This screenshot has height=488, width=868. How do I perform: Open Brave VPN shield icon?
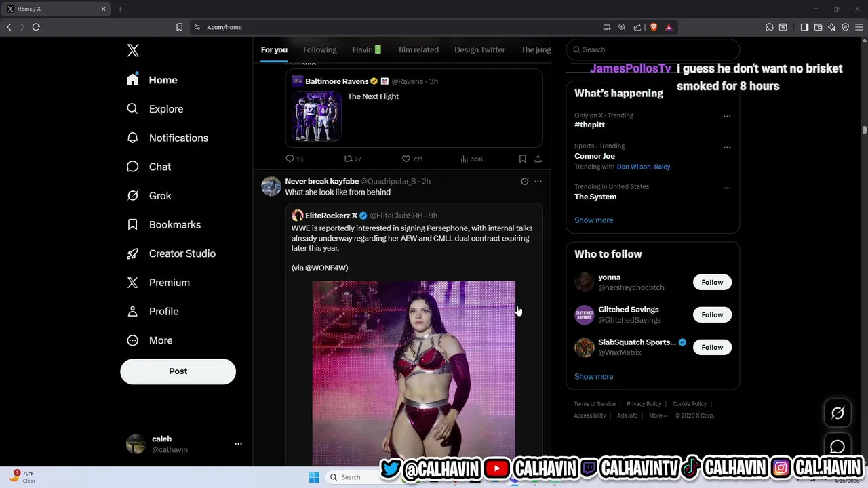pos(845,27)
